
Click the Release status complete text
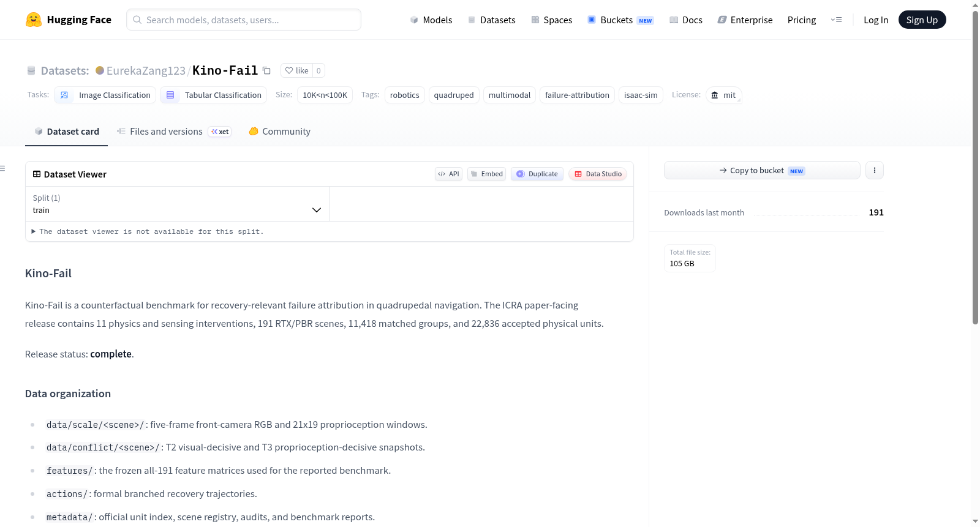click(80, 354)
